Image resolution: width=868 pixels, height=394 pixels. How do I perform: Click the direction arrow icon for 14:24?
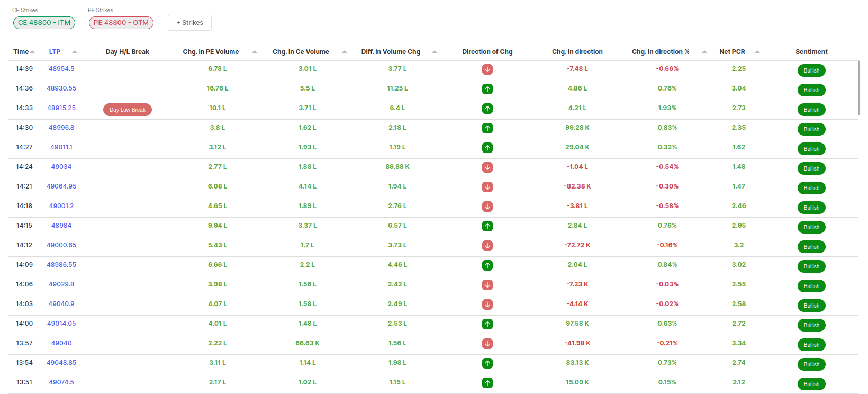pos(487,167)
